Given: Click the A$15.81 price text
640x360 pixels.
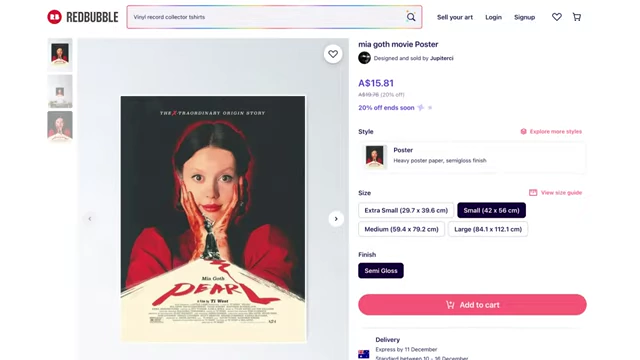Looking at the screenshot, I should 376,83.
